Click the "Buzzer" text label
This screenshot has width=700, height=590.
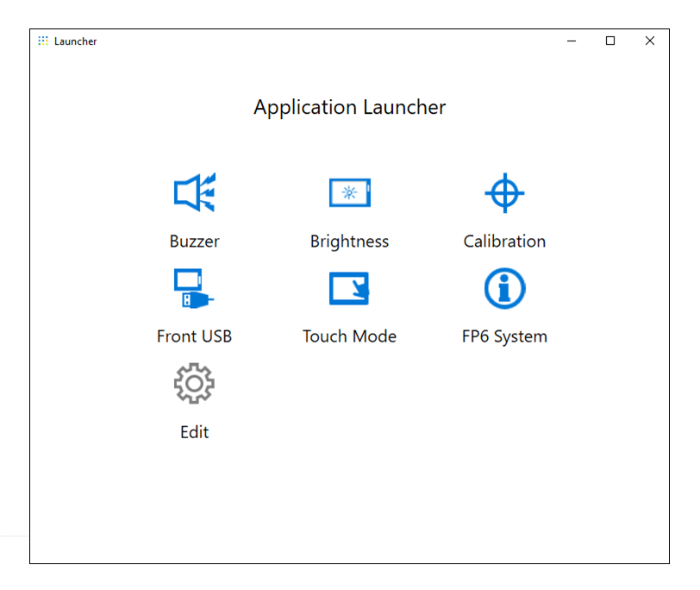pos(194,242)
